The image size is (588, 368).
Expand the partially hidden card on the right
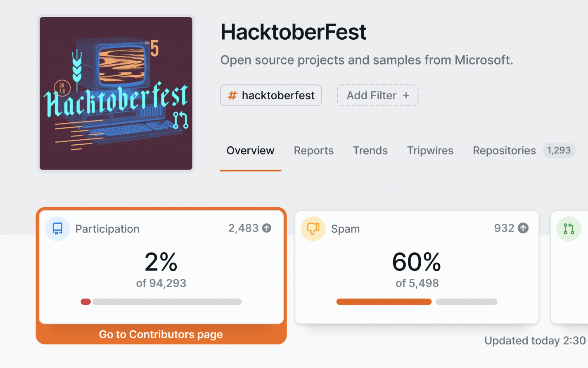[576, 267]
